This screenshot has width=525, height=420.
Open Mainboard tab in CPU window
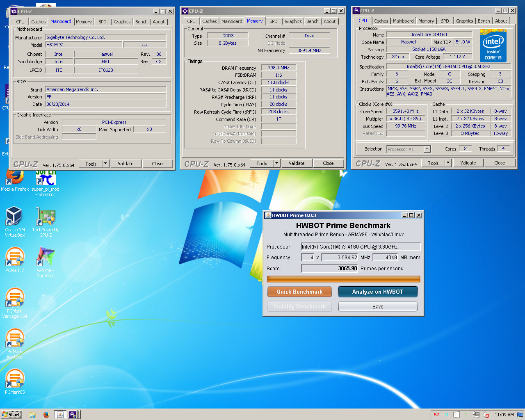tap(403, 21)
